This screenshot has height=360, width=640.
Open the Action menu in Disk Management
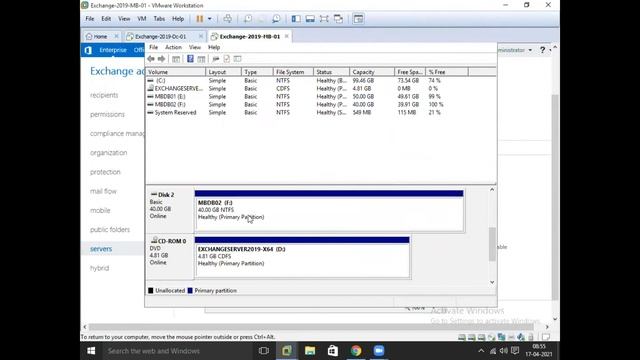[173, 47]
